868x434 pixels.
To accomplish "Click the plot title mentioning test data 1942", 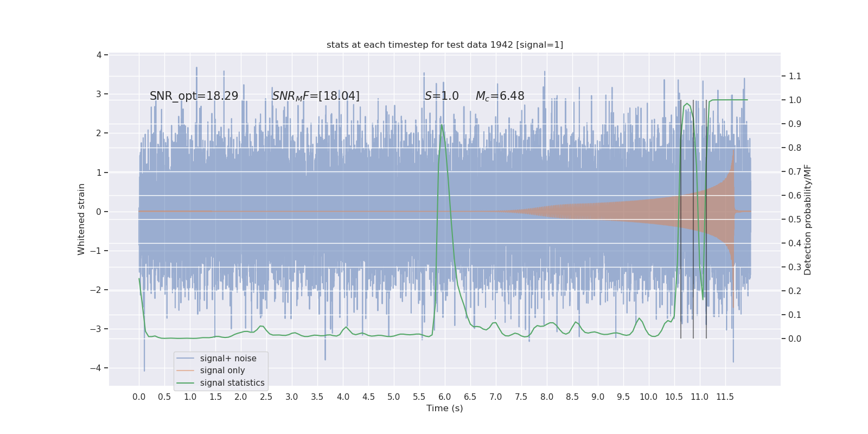I will pyautogui.click(x=445, y=44).
